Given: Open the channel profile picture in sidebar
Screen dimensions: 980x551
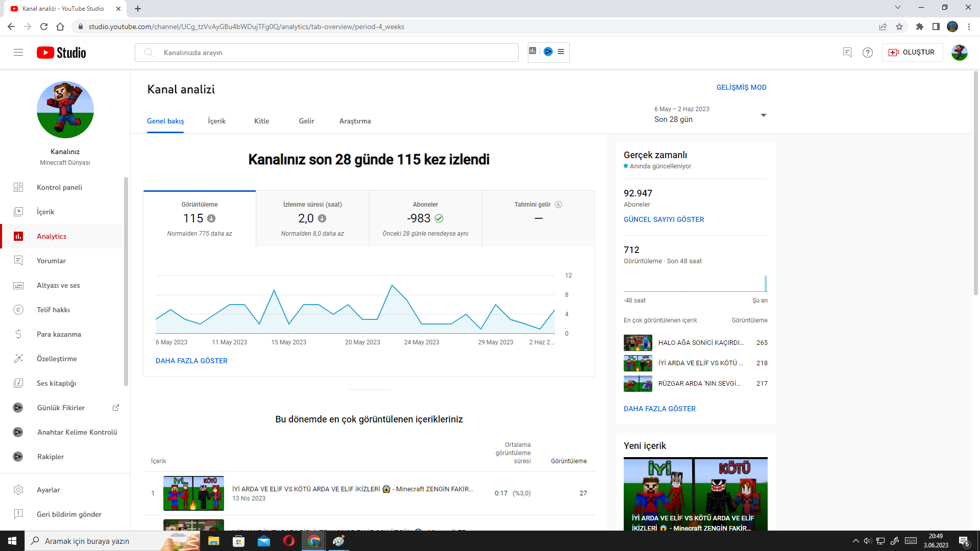Looking at the screenshot, I should pos(65,110).
